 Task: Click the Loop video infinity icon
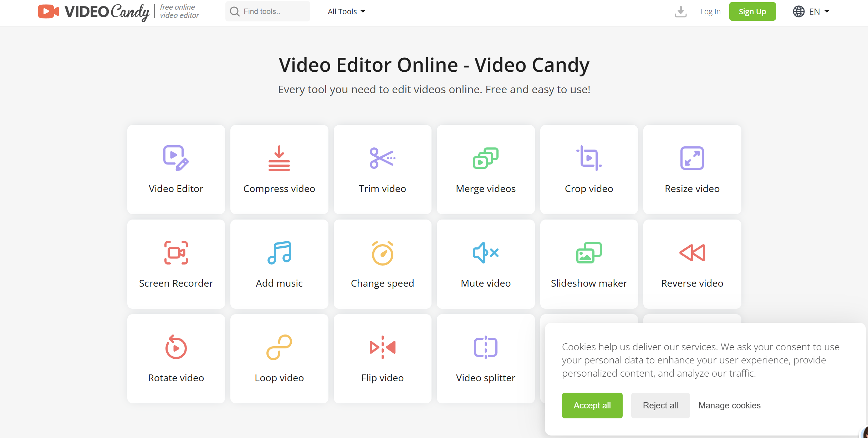coord(279,347)
